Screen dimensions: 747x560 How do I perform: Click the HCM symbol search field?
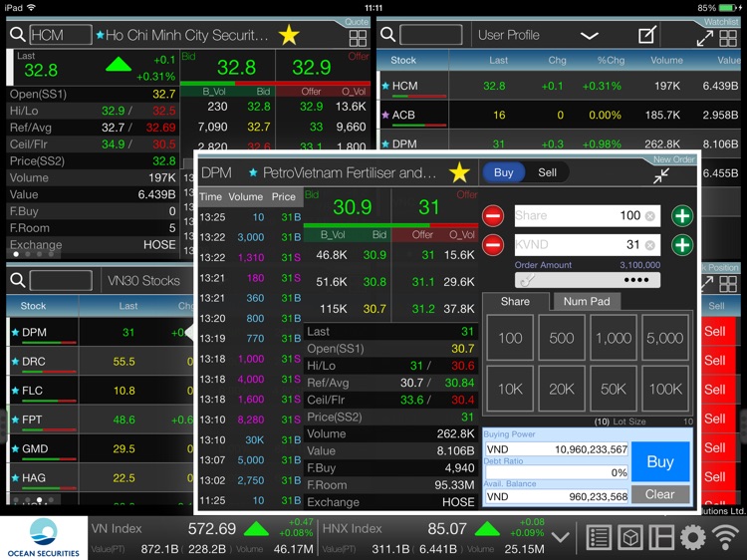61,35
